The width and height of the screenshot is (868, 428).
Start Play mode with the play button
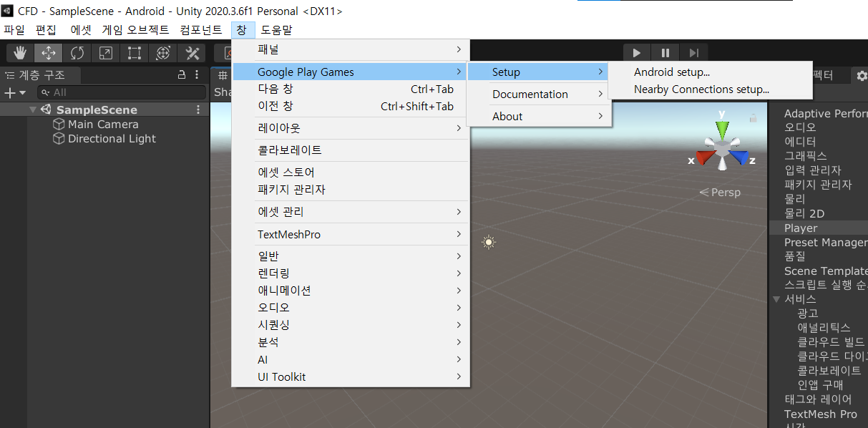[637, 53]
